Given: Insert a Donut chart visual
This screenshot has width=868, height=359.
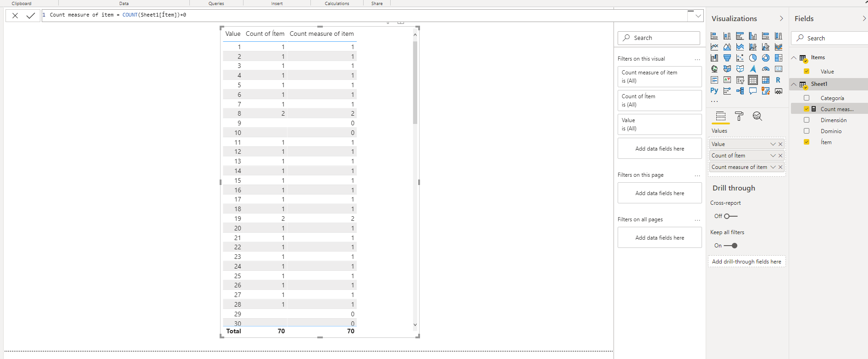Looking at the screenshot, I should click(x=766, y=58).
